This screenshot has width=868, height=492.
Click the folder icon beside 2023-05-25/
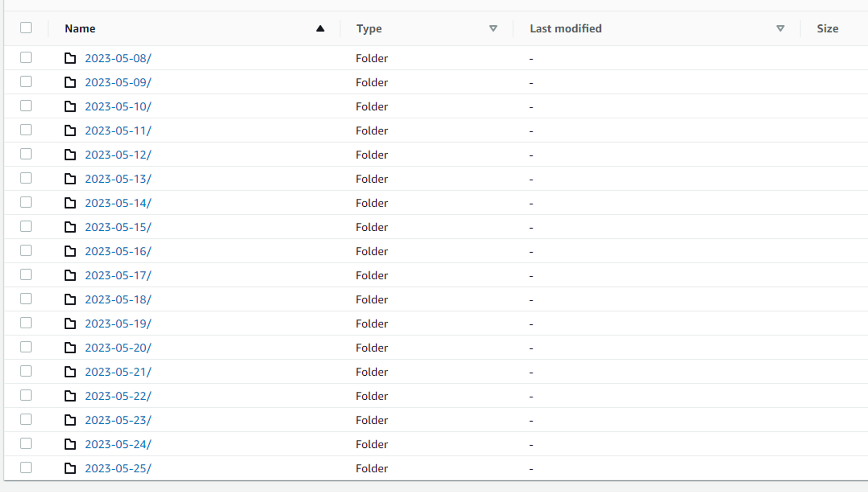pos(70,469)
